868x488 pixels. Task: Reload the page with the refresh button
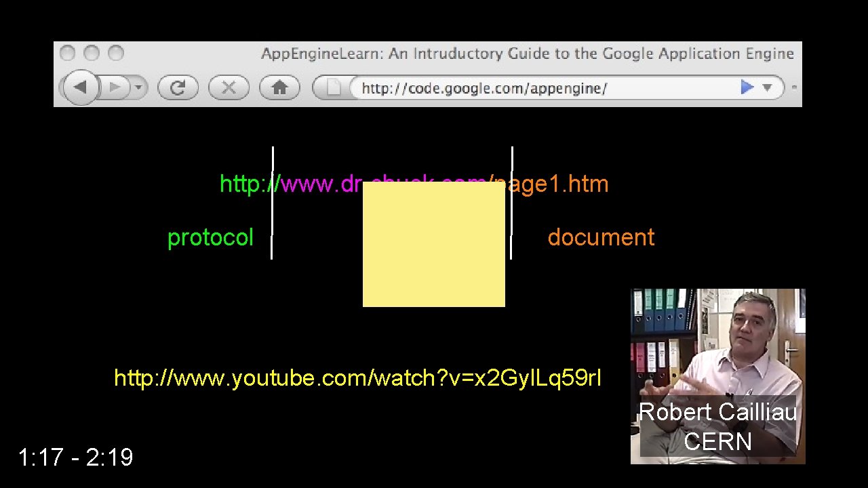point(178,87)
